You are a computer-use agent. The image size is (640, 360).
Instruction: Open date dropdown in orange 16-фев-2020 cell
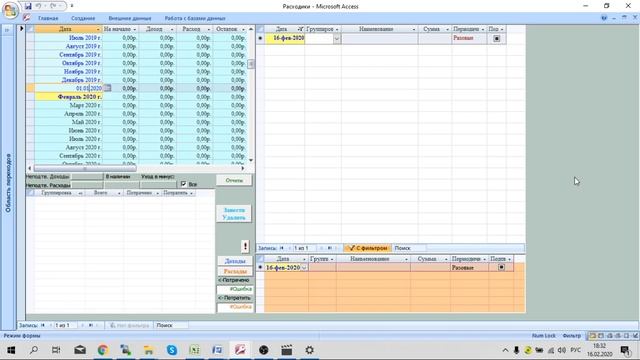click(x=304, y=268)
